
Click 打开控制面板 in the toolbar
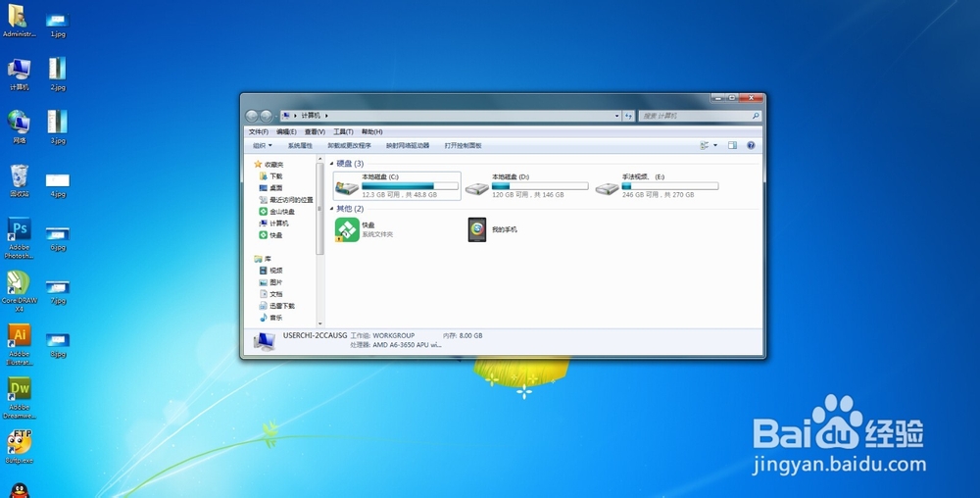(x=464, y=146)
